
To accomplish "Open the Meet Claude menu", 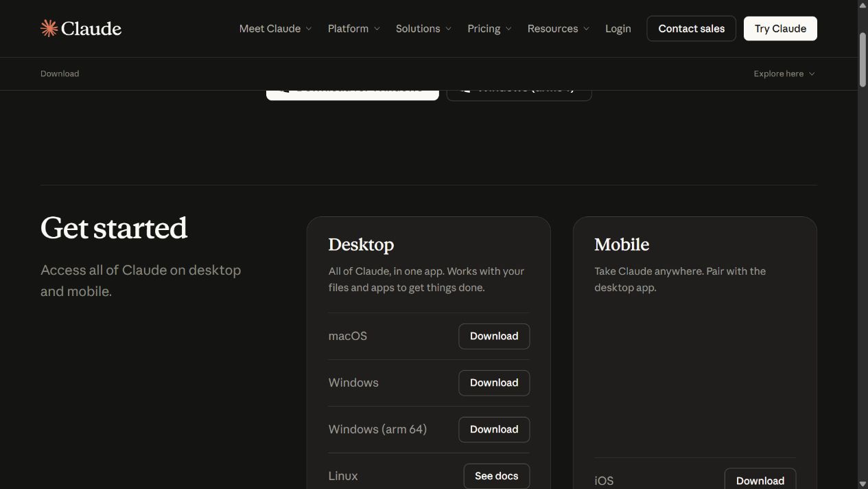I will point(275,28).
